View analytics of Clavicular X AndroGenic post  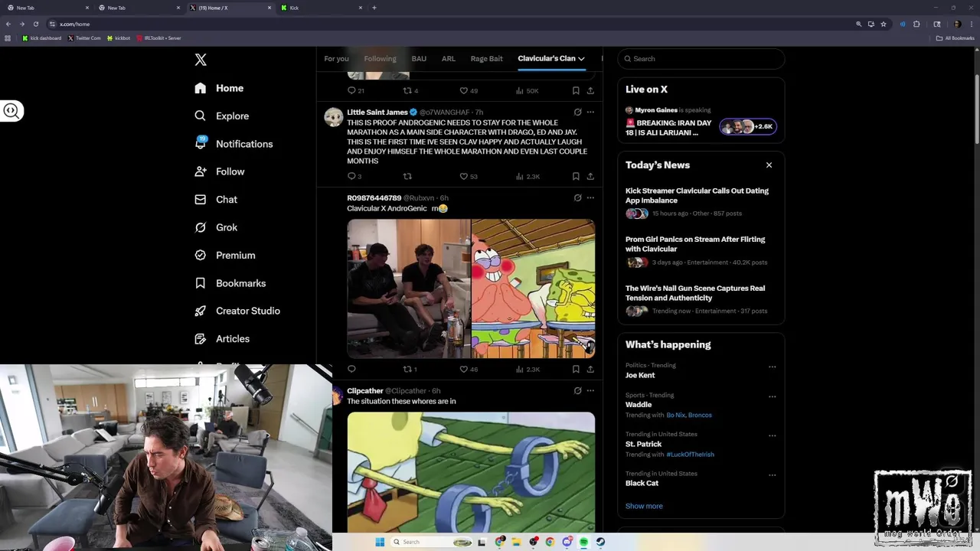(528, 369)
